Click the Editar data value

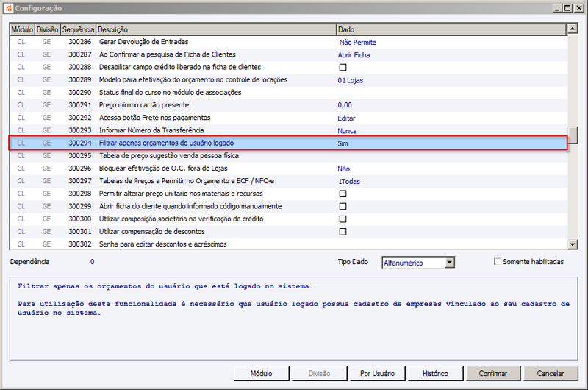(346, 118)
